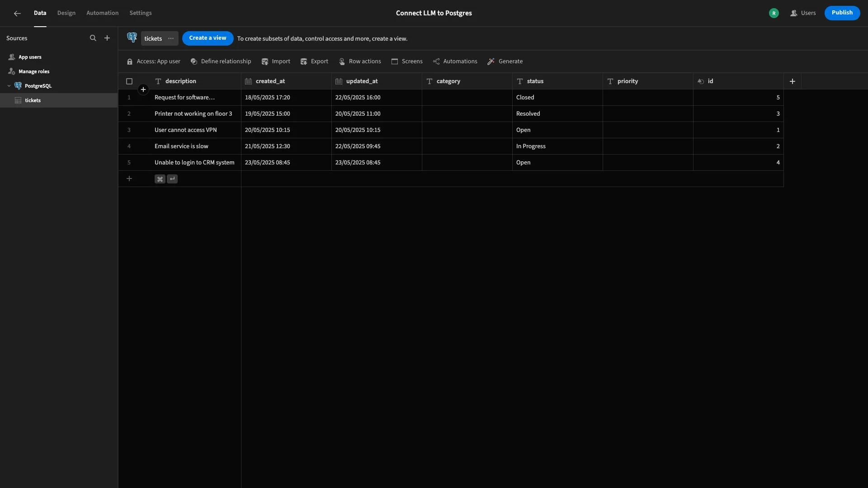Open the description column header menu
The height and width of the screenshot is (488, 868).
[x=196, y=81]
